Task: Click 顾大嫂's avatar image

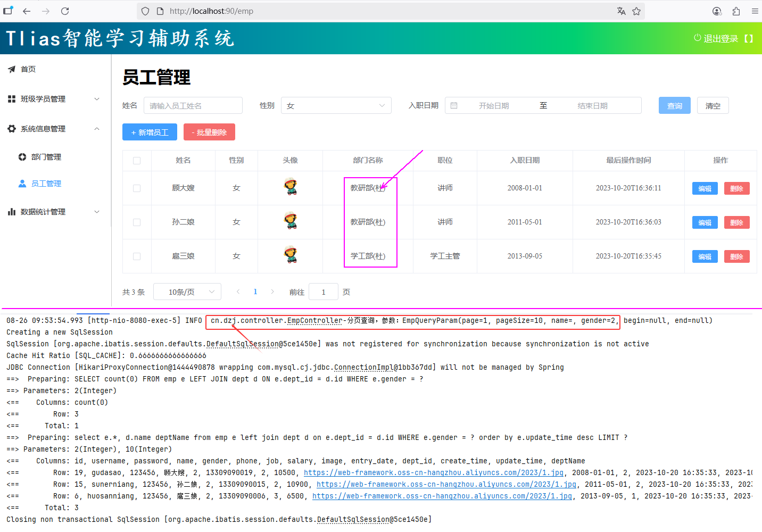Action: coord(291,187)
